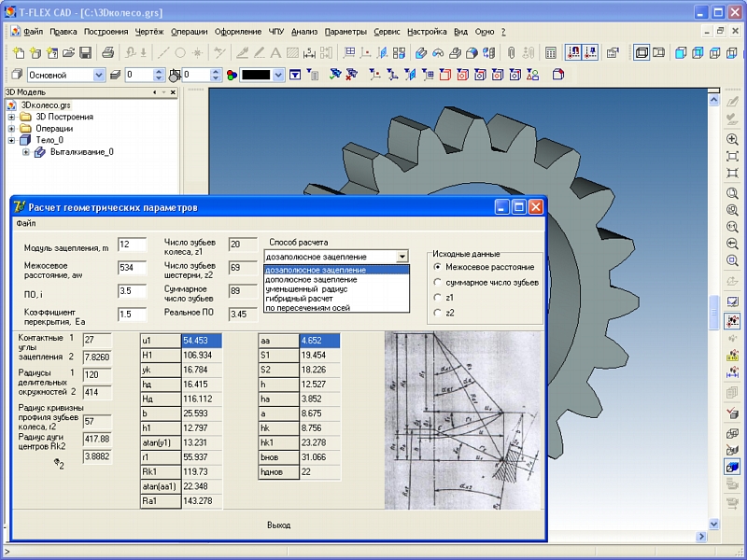Screen dimensions: 747x560
Task: Choose 'по пересечениям осей' from the list
Action: pyautogui.click(x=336, y=308)
